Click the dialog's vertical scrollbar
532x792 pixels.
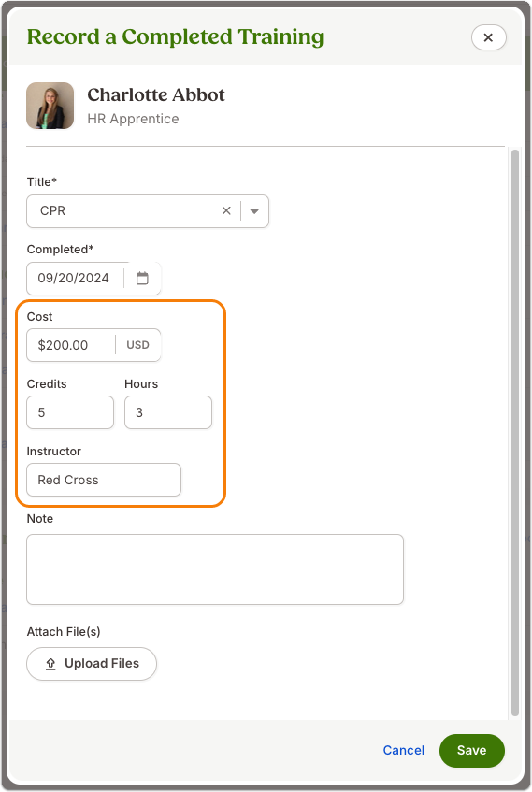[515, 432]
